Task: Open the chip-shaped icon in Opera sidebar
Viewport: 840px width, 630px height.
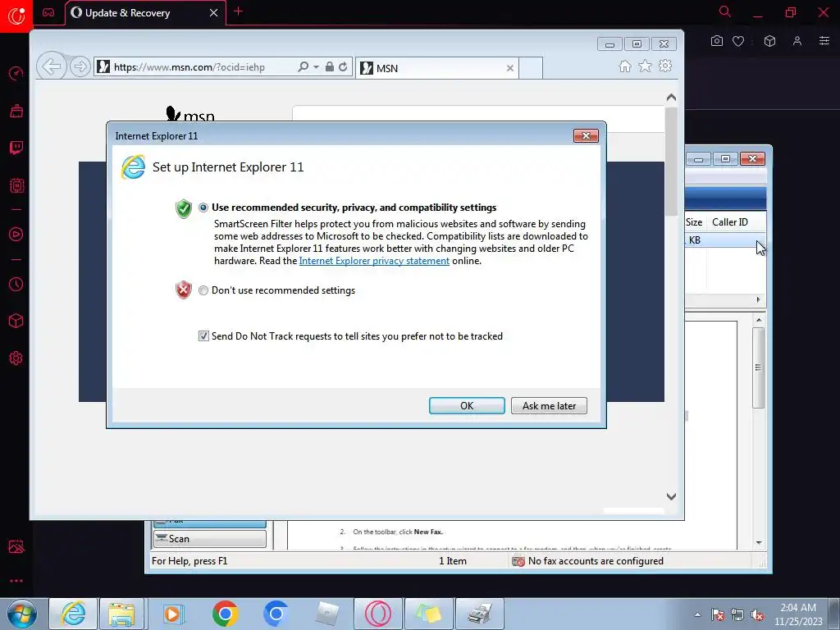Action: pos(16,185)
